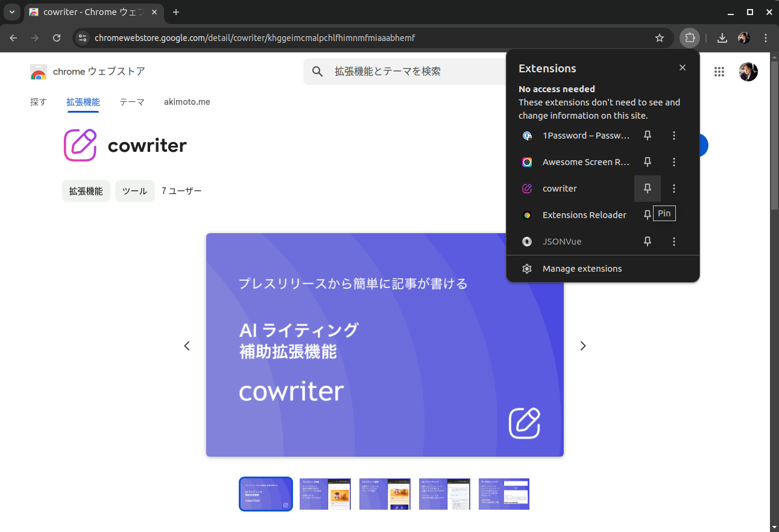Bookmark this page with the star icon
Image resolution: width=779 pixels, height=532 pixels.
[660, 38]
